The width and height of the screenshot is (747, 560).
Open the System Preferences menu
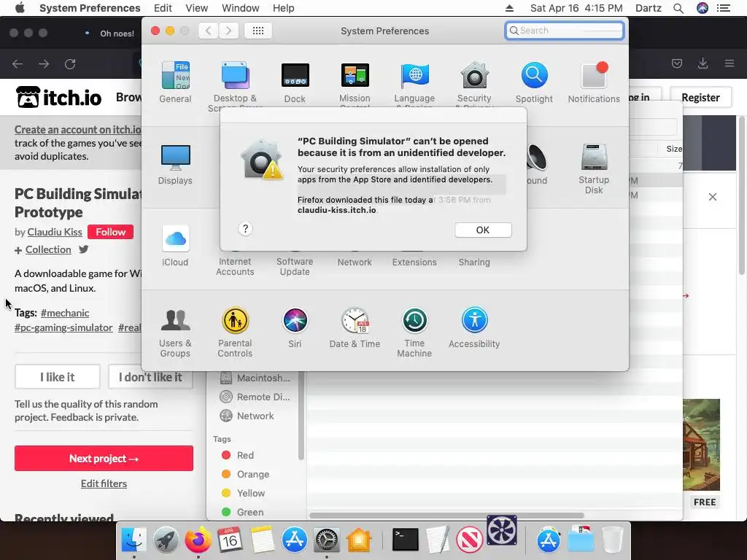(90, 8)
